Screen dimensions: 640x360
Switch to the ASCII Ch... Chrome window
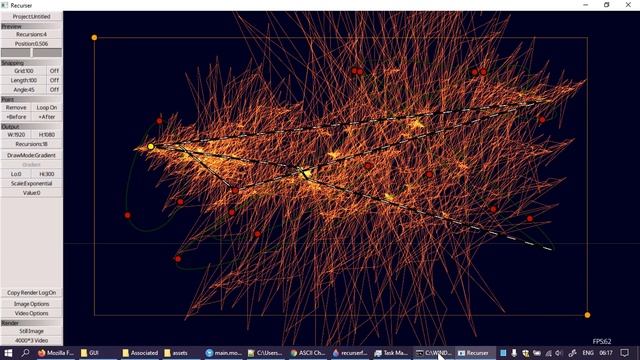point(307,353)
